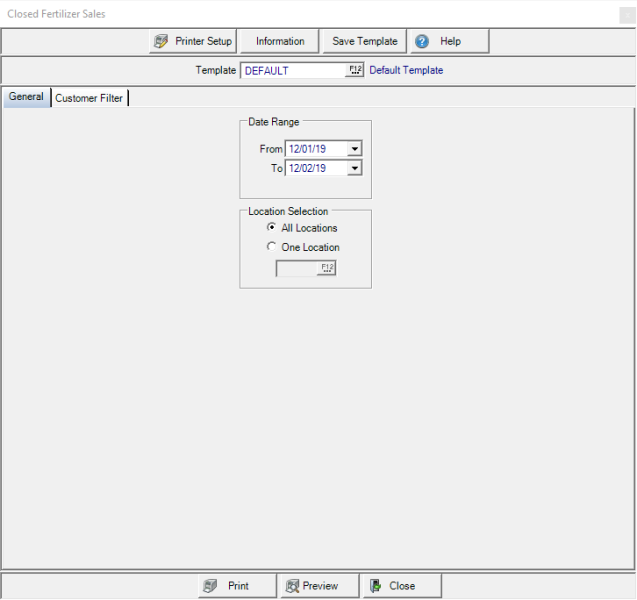Click the Close door icon at the bottom
The width and height of the screenshot is (637, 600).
(x=374, y=586)
